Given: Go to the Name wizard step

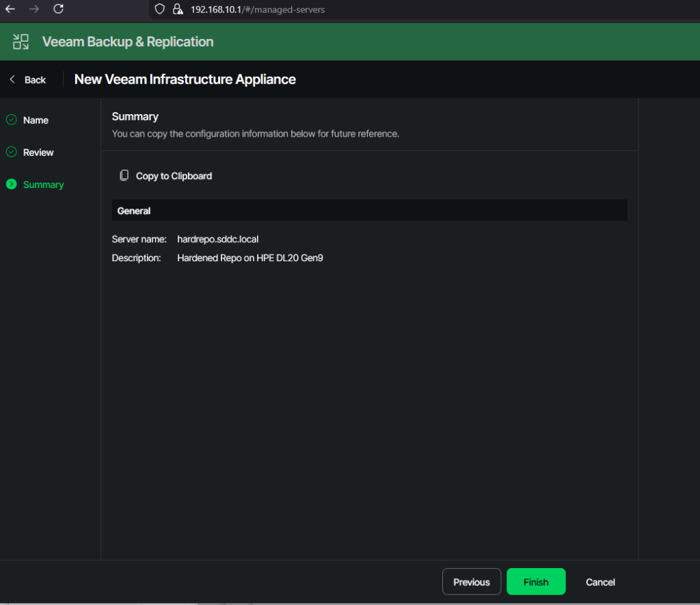Looking at the screenshot, I should (x=36, y=120).
